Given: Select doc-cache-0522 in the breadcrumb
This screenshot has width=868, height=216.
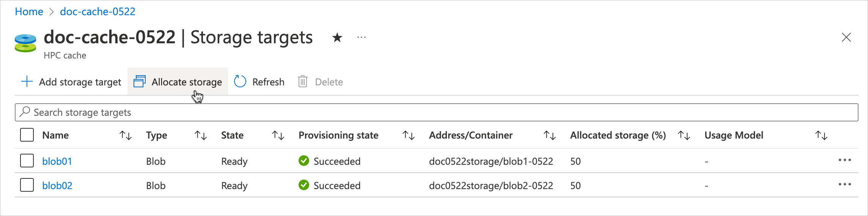Looking at the screenshot, I should point(97,12).
